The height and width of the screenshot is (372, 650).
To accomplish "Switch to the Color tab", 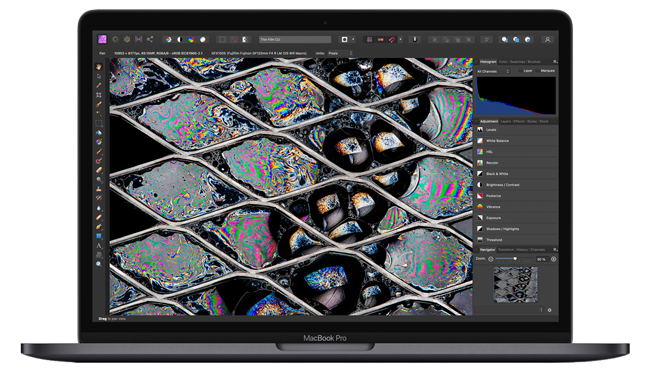I will click(503, 62).
